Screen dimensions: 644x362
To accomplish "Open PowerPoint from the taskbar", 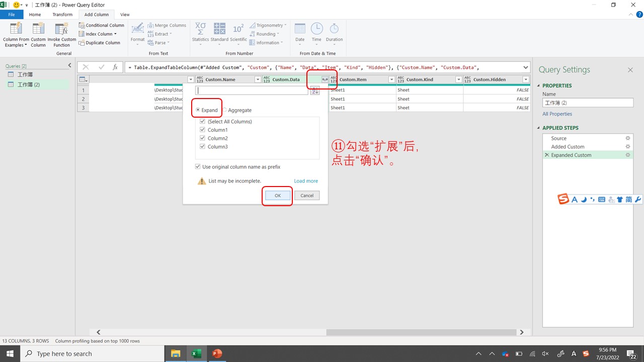I will [x=217, y=353].
